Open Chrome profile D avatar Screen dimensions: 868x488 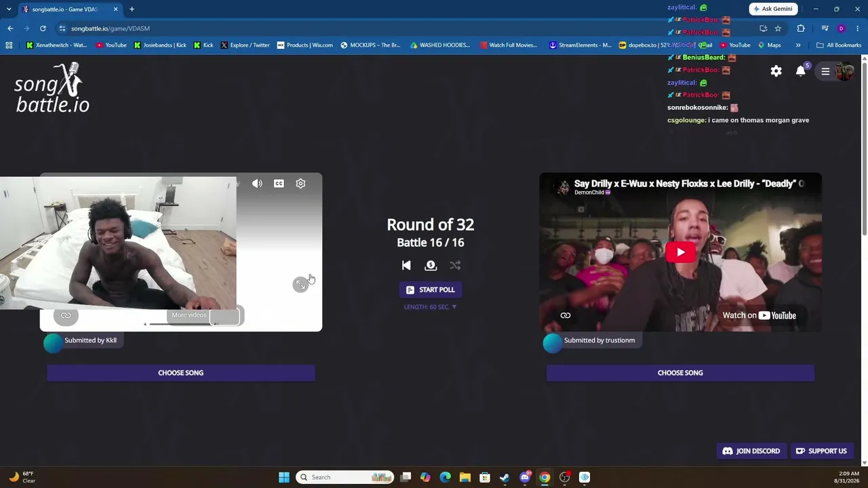(841, 28)
